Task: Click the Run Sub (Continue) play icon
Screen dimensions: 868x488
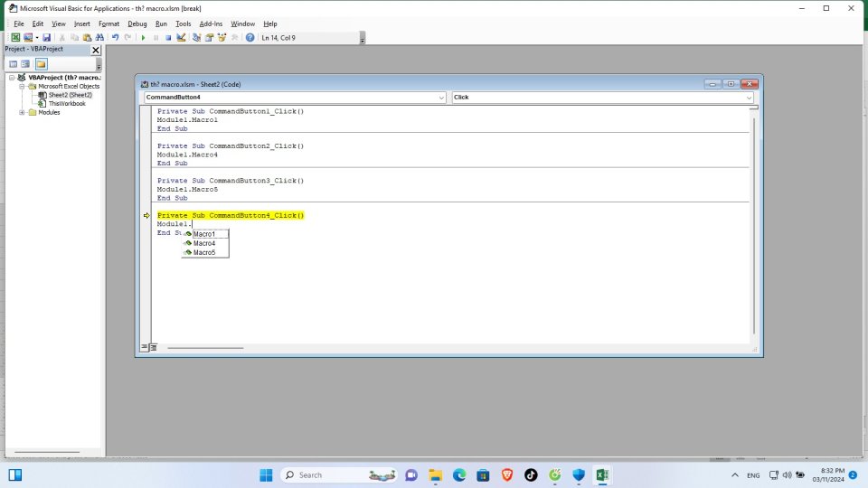Action: [143, 38]
